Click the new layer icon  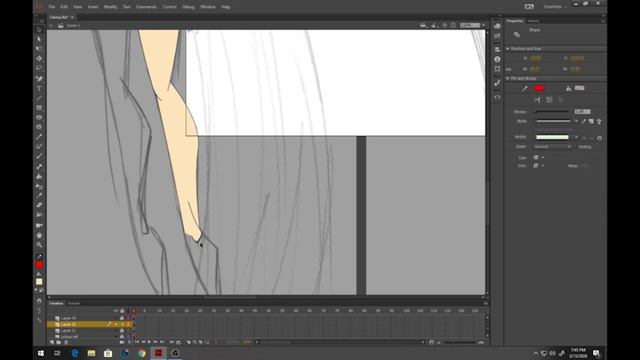(52, 342)
